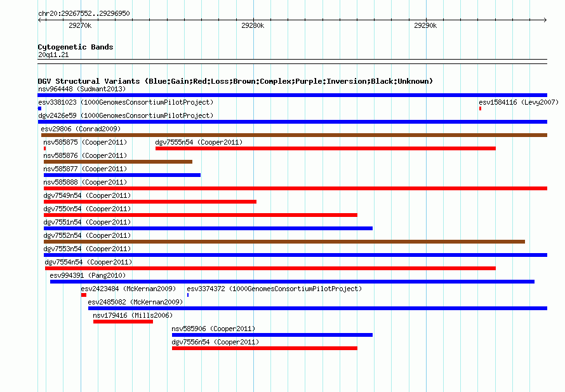Image resolution: width=565 pixels, height=392 pixels.
Task: Click the 20q11.21 cytogenetic band line
Action: coord(292,62)
